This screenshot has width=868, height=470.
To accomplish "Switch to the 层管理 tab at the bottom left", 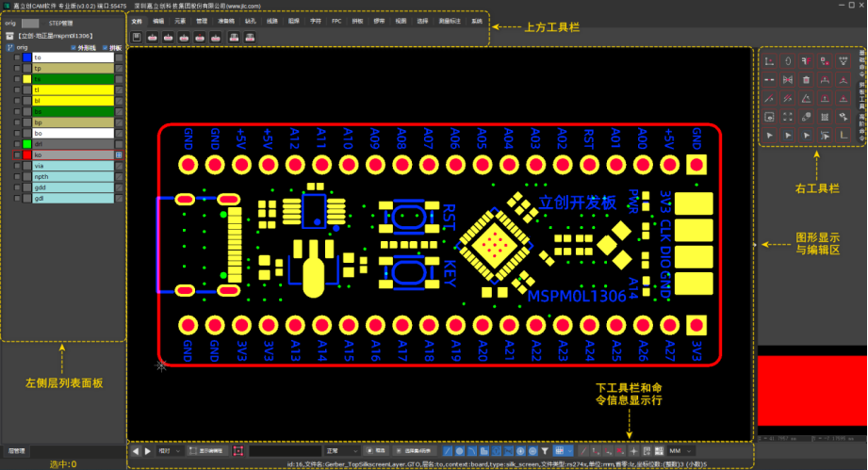I will click(x=16, y=450).
